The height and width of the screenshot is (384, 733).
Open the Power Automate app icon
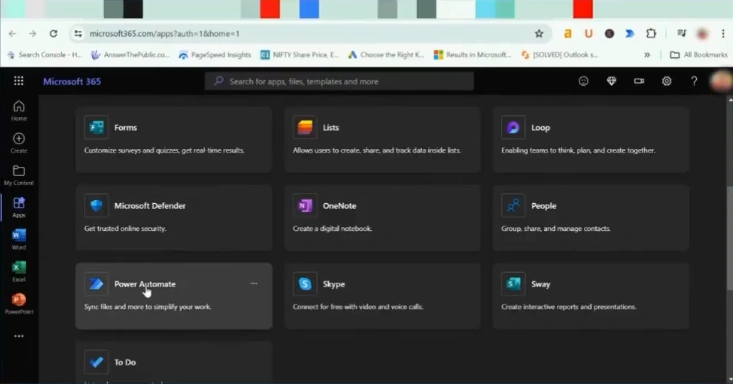(96, 284)
